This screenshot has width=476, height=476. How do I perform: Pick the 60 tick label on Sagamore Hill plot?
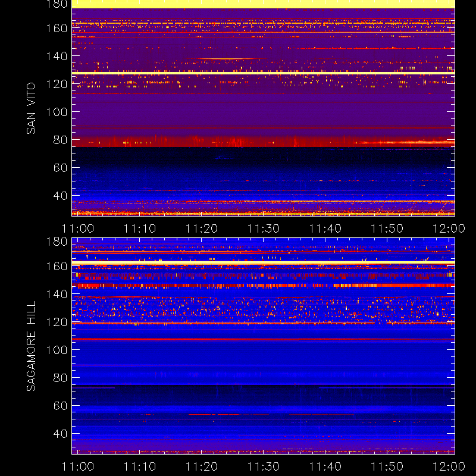coord(61,406)
